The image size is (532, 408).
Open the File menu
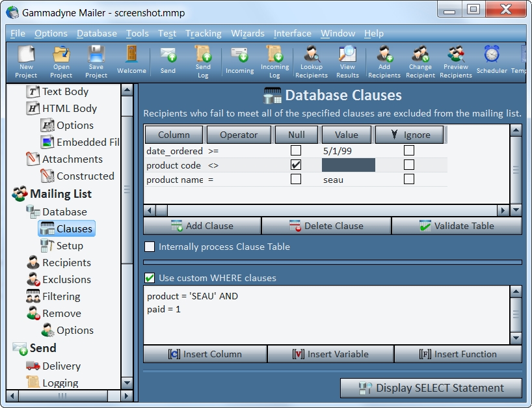[x=18, y=33]
